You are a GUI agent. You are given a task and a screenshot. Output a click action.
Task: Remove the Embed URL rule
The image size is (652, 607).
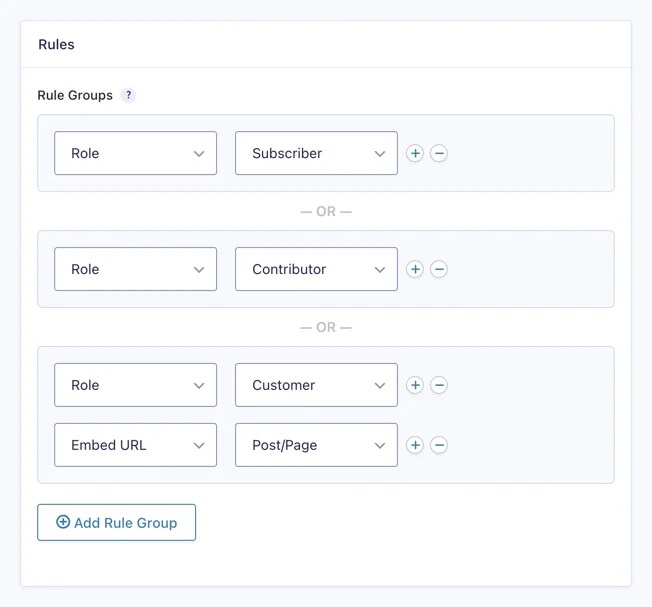(x=439, y=445)
